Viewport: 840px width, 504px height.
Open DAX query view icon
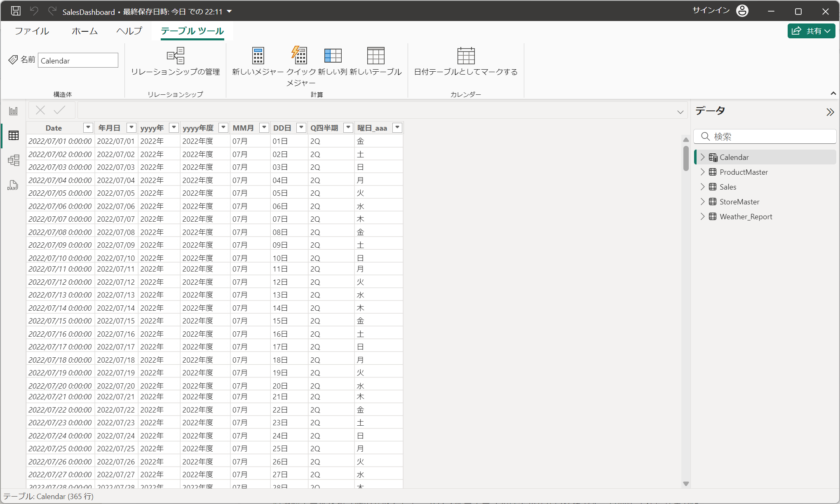pyautogui.click(x=13, y=185)
